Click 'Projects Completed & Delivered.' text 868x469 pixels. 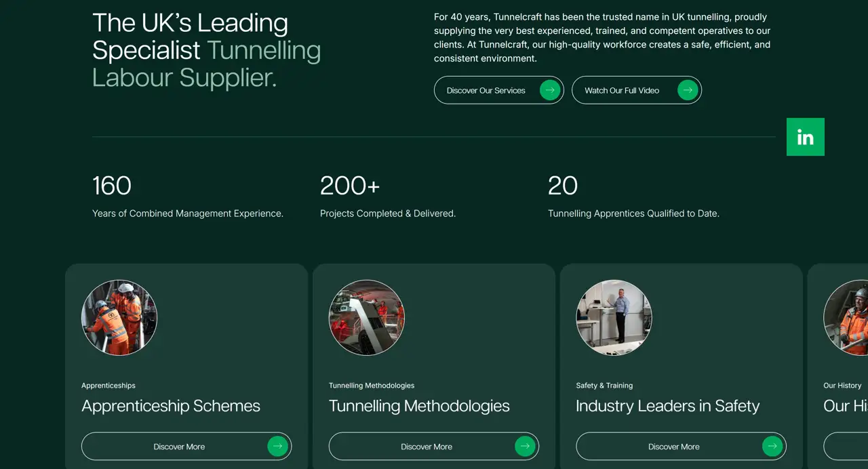point(388,213)
